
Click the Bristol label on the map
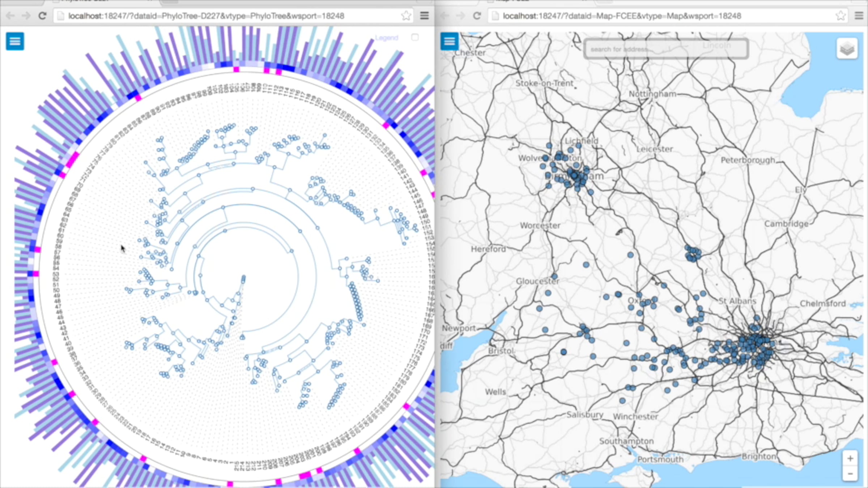pyautogui.click(x=501, y=351)
